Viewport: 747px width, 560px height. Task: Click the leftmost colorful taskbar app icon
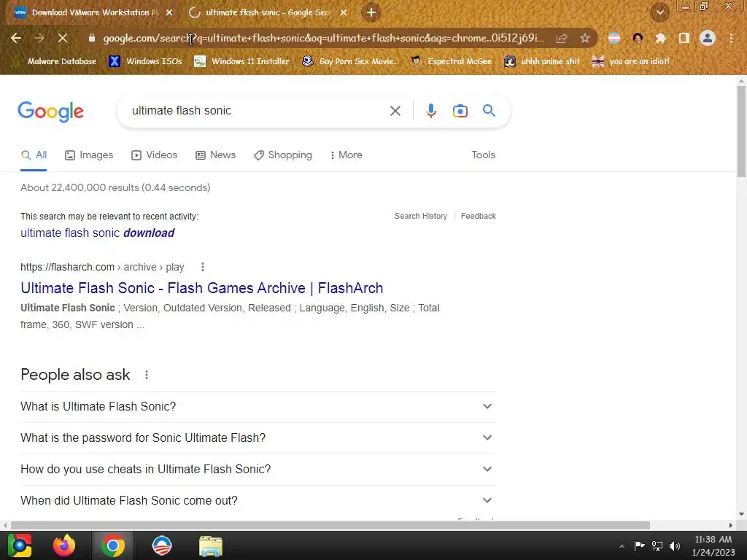(x=20, y=545)
